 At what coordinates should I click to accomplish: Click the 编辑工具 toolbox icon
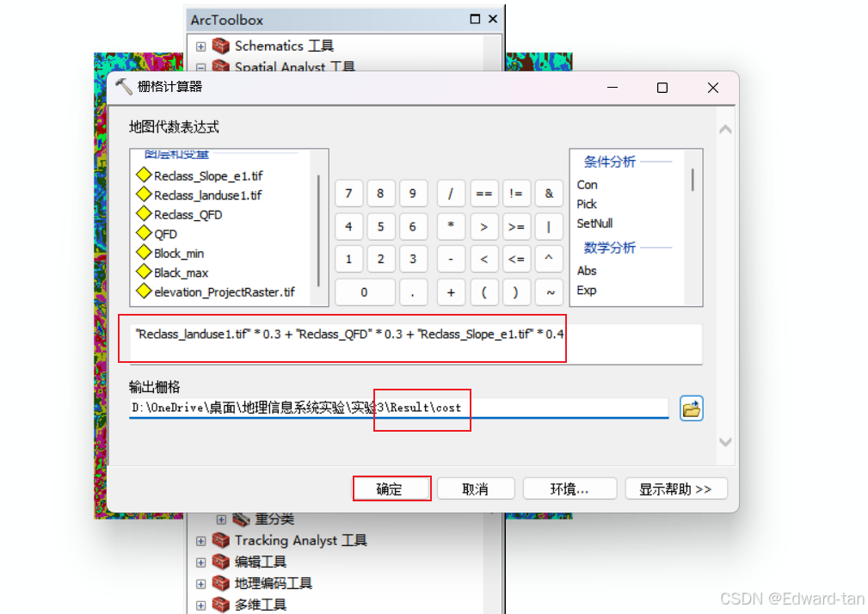click(221, 562)
